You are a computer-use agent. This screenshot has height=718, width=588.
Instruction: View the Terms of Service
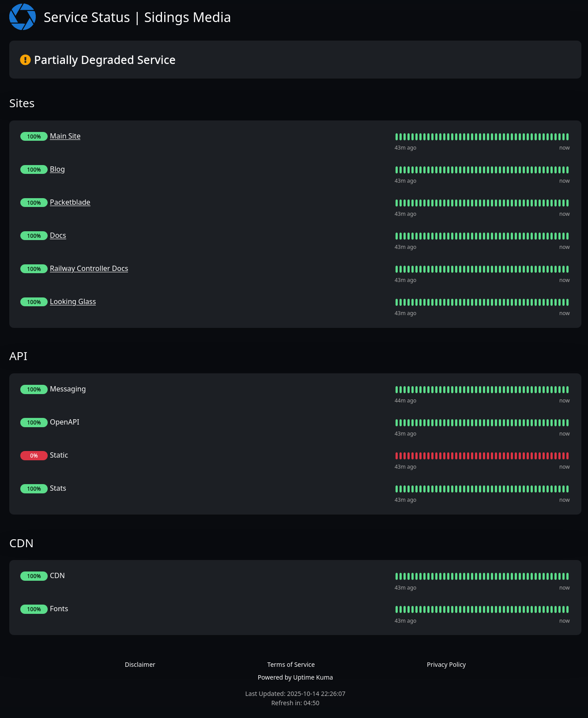[x=291, y=665]
